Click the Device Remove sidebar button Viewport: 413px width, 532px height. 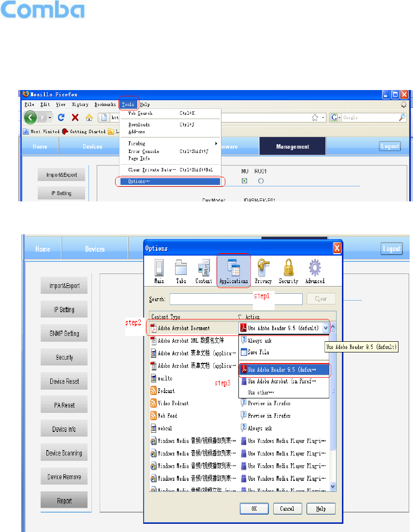pos(64,476)
